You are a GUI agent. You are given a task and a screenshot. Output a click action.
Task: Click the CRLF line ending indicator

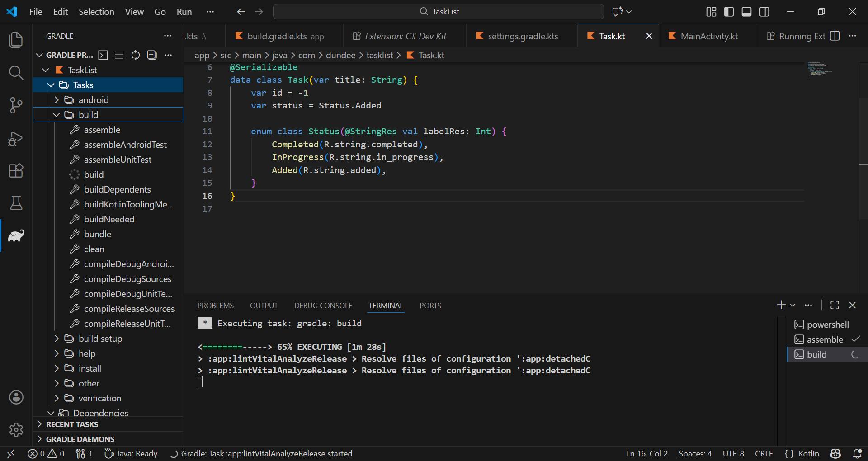tap(764, 453)
